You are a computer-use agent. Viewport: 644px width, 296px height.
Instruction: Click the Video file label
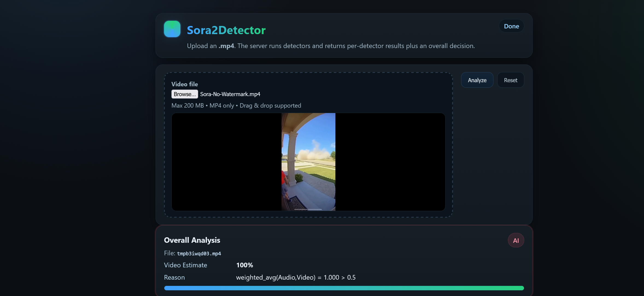185,84
